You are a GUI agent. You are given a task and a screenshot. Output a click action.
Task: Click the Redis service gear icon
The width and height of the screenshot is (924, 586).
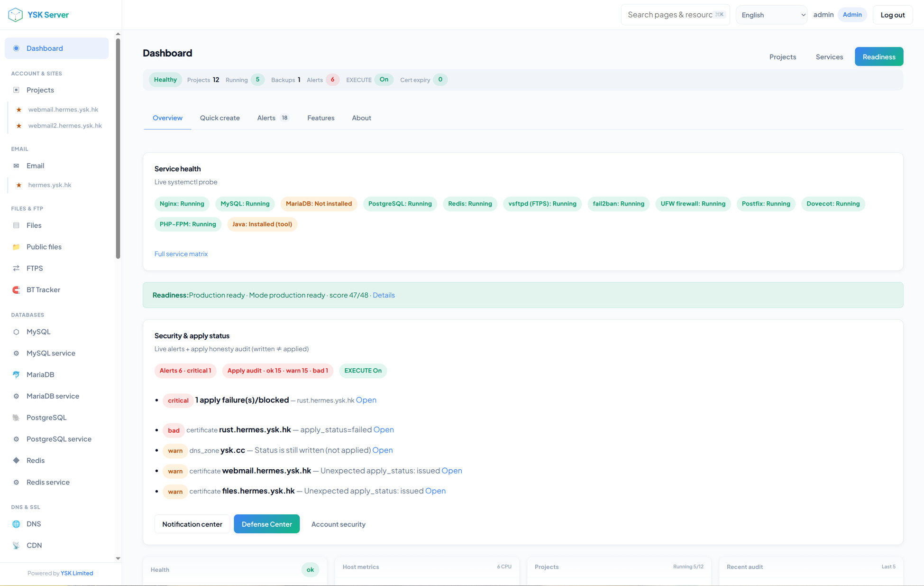(16, 483)
